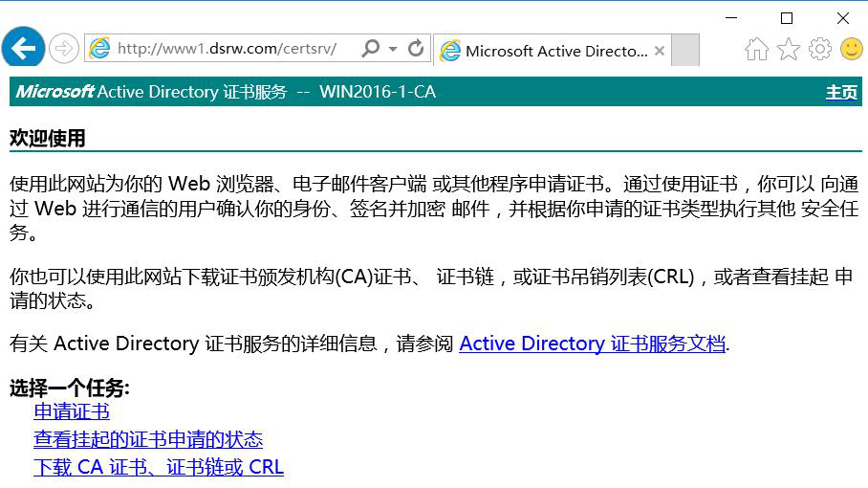
Task: Go to 主页 link in banner
Action: tap(841, 92)
